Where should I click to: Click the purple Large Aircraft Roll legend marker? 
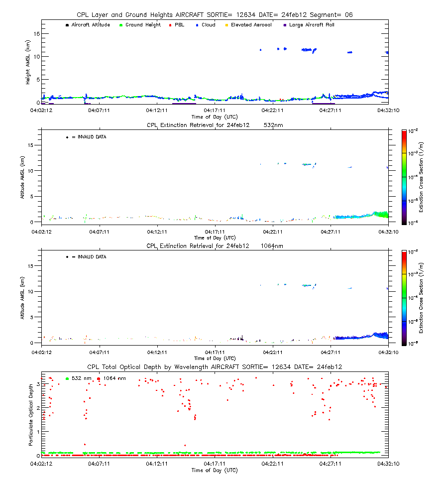coord(285,25)
